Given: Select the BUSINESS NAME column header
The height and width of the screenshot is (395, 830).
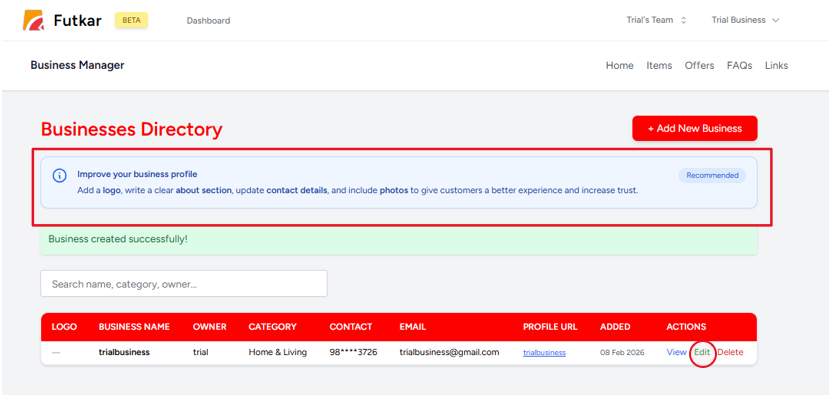Looking at the screenshot, I should click(x=134, y=327).
